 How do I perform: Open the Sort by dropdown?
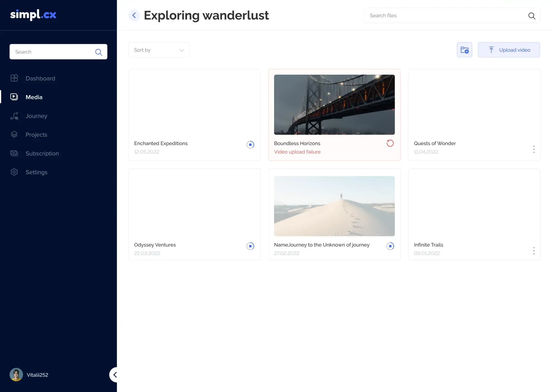pos(159,50)
